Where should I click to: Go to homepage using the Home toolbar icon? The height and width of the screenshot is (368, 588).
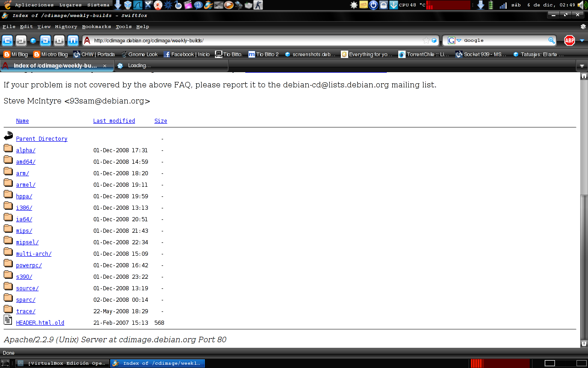click(x=72, y=40)
